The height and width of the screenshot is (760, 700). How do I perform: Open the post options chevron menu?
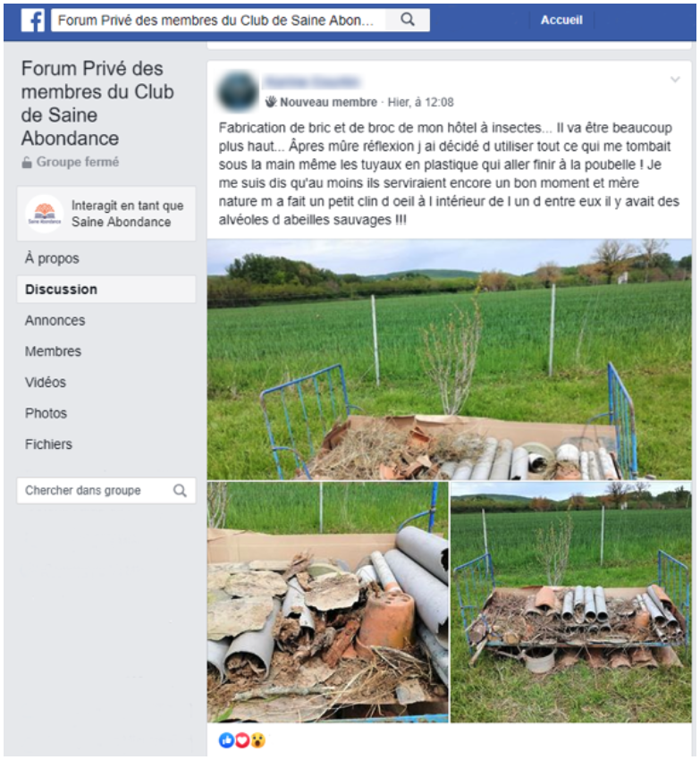pos(675,80)
